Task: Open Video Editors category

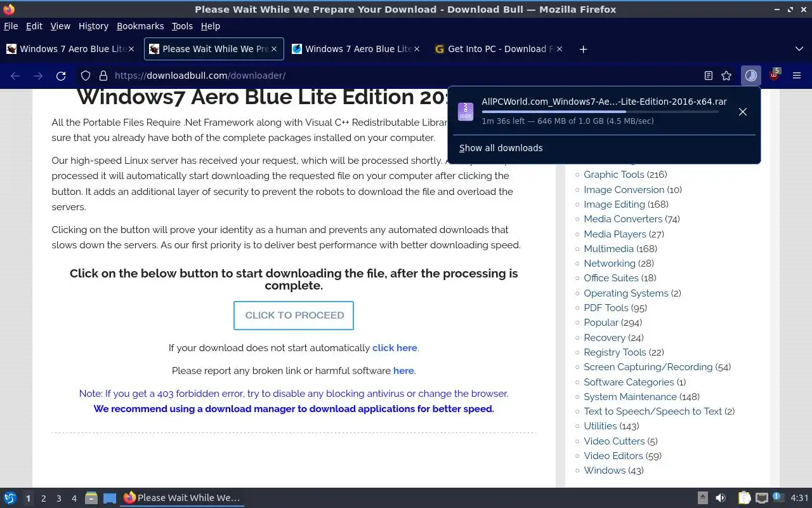Action: point(613,456)
